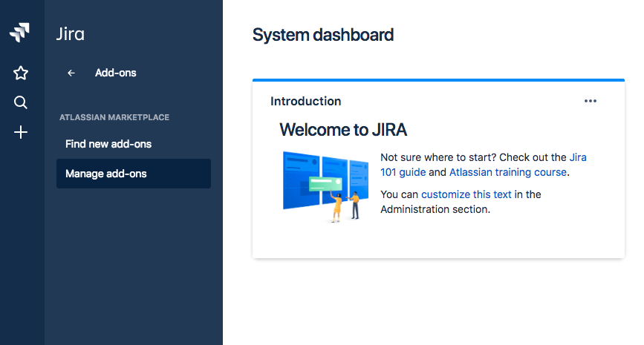Viewport: 644px width, 345px height.
Task: Click the System dashboard heading
Action: [323, 35]
